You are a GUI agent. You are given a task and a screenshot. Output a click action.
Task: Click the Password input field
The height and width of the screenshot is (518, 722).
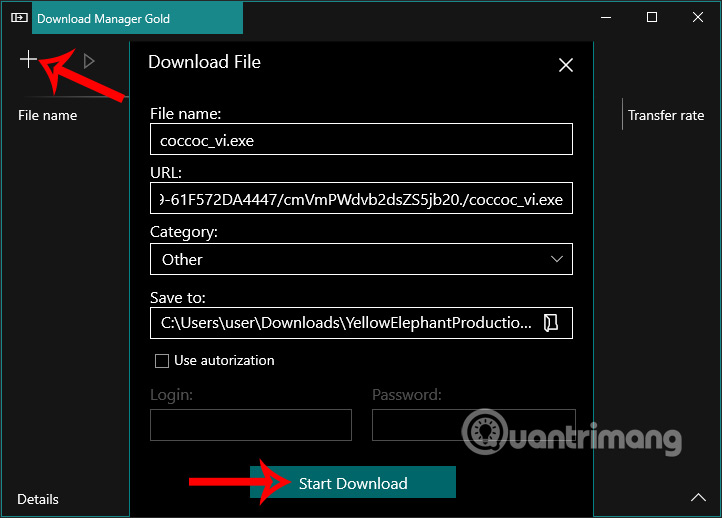point(473,425)
